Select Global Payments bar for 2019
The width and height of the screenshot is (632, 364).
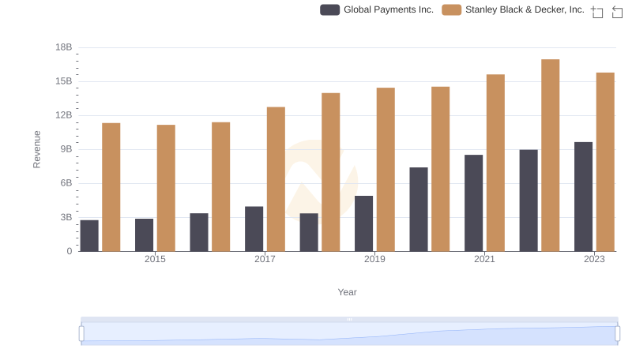[x=364, y=223]
